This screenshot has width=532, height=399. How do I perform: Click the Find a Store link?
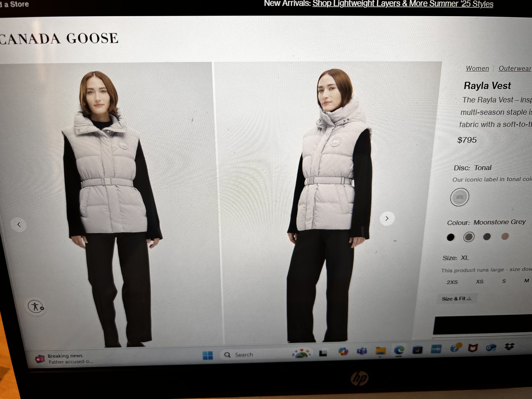point(14,4)
